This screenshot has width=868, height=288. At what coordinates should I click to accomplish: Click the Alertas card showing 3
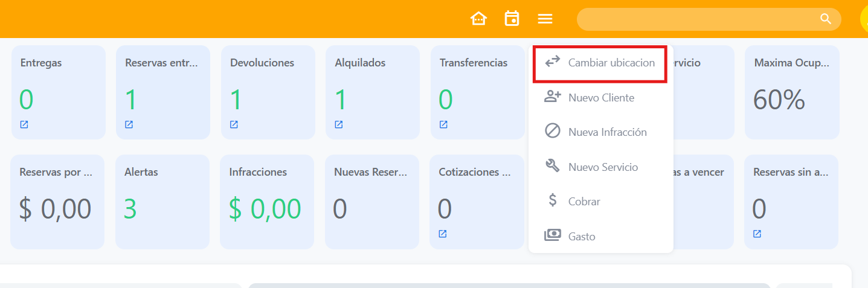click(162, 202)
